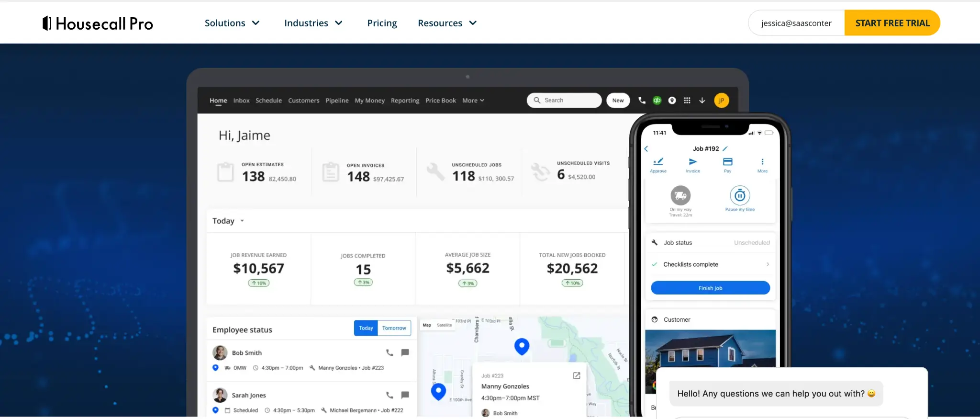This screenshot has height=419, width=980.
Task: Click the Job Revenue Earned $10,567 value
Action: [x=258, y=269]
